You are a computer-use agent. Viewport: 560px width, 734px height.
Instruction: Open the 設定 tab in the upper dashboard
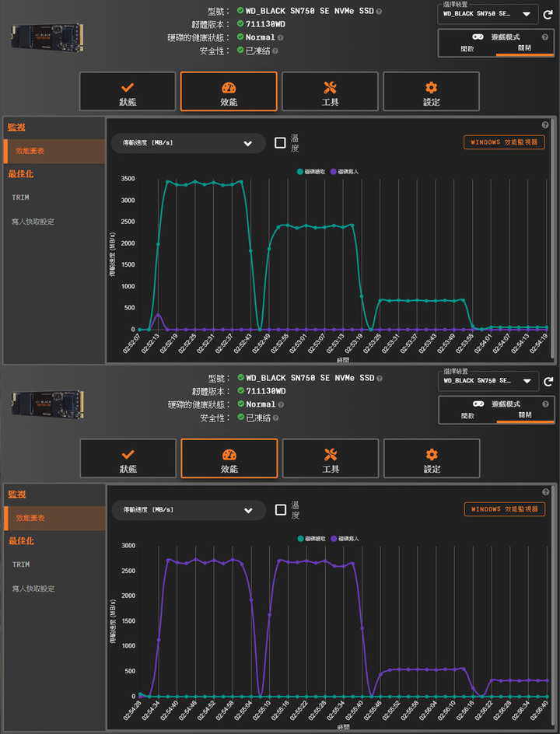tap(431, 91)
